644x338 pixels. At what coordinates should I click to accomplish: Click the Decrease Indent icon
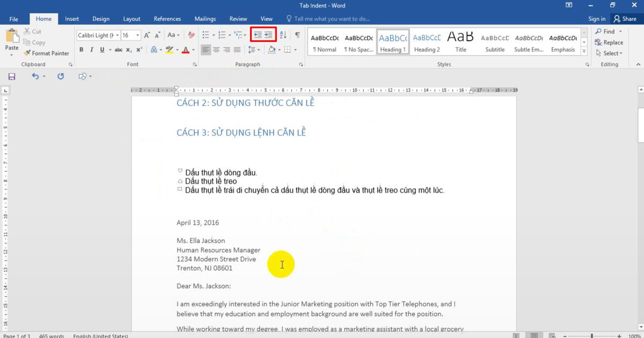[x=258, y=35]
